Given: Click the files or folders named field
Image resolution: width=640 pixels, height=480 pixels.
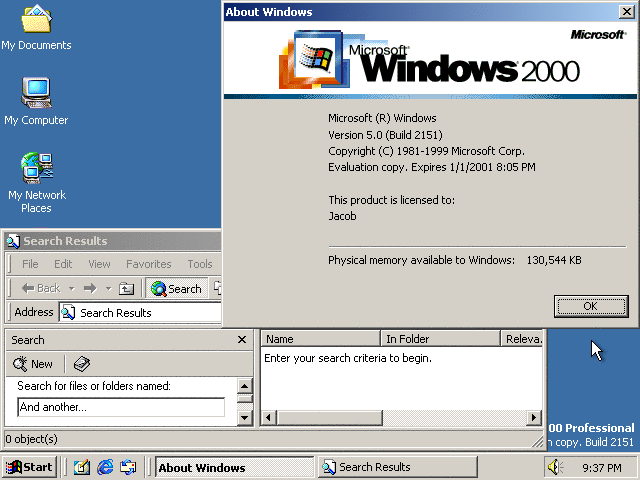Looking at the screenshot, I should coord(121,407).
